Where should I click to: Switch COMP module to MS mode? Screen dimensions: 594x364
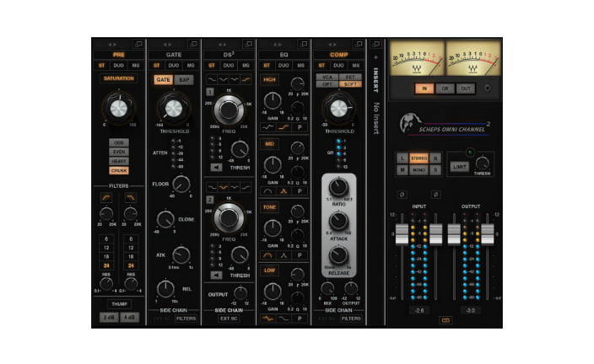(356, 66)
